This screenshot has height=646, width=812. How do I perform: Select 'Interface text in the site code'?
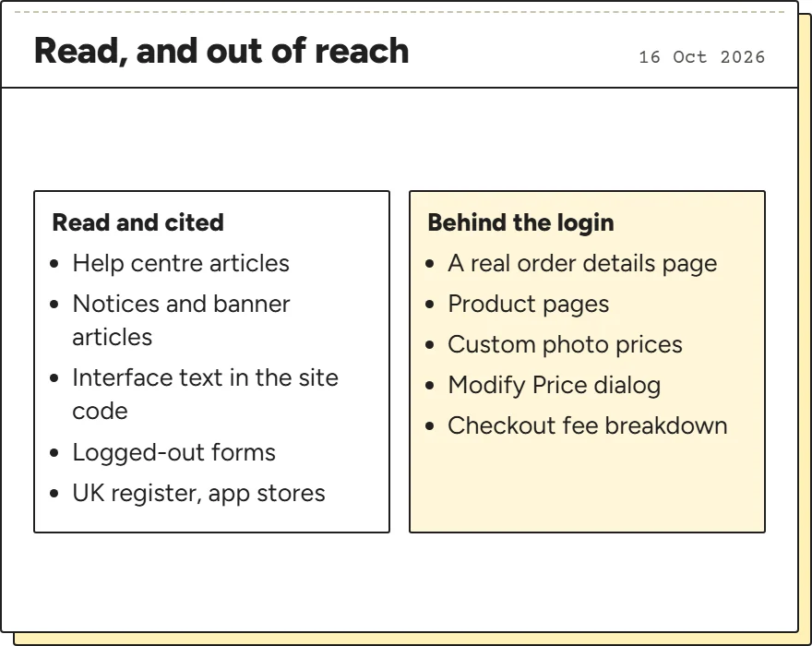click(205, 394)
